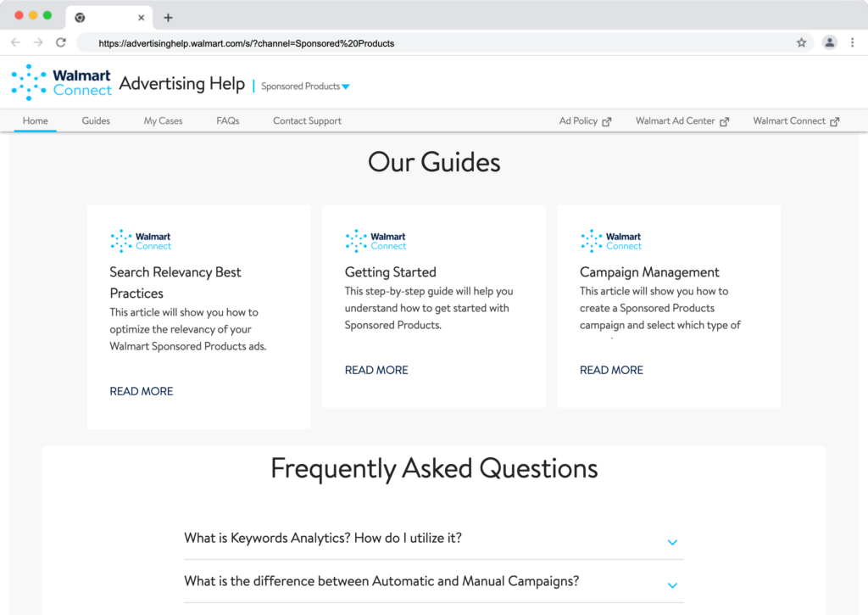Click the Ad Policy external link icon

[x=607, y=121]
